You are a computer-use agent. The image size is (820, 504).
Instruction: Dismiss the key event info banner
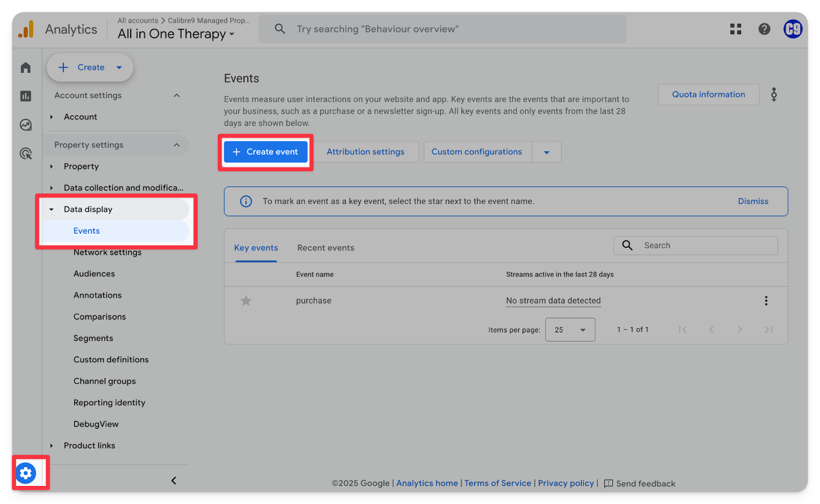click(x=753, y=201)
